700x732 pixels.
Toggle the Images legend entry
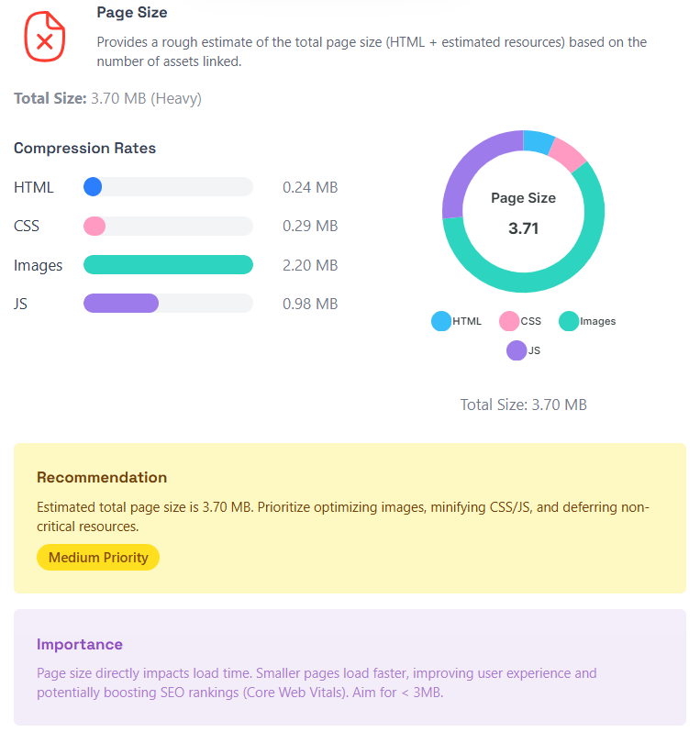(587, 321)
